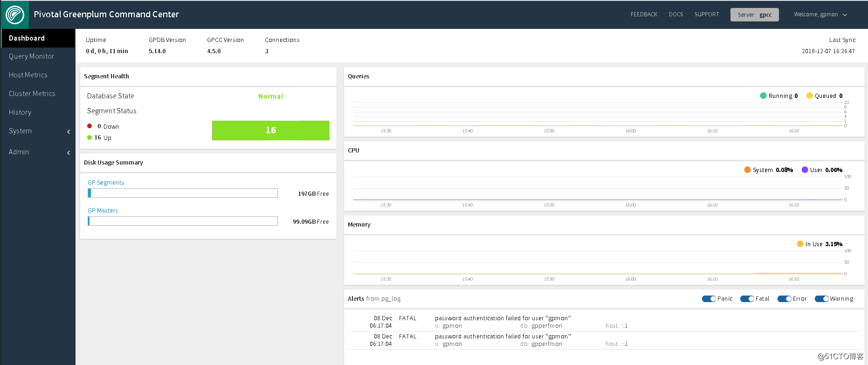Click the Disk Usage Summary title
Screen dimensions: 868x365
(x=113, y=163)
